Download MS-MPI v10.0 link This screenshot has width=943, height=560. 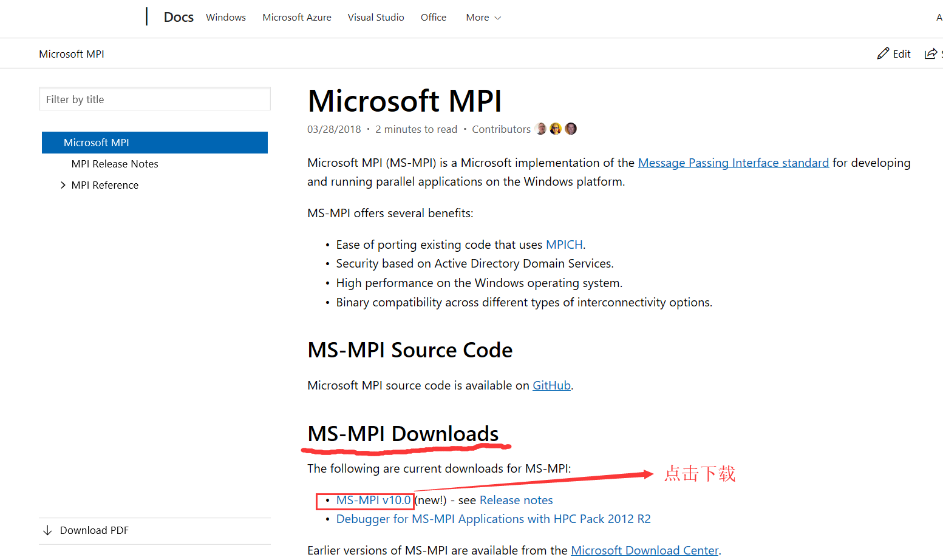tap(373, 500)
